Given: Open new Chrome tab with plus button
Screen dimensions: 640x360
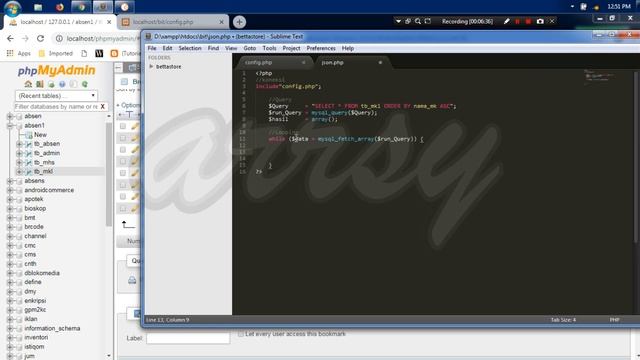Looking at the screenshot, I should [240, 22].
